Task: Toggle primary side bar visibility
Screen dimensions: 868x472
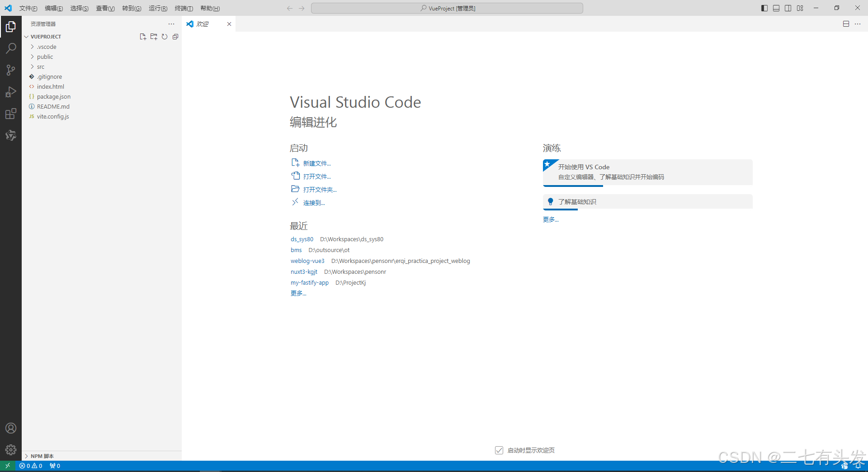Action: click(x=764, y=8)
